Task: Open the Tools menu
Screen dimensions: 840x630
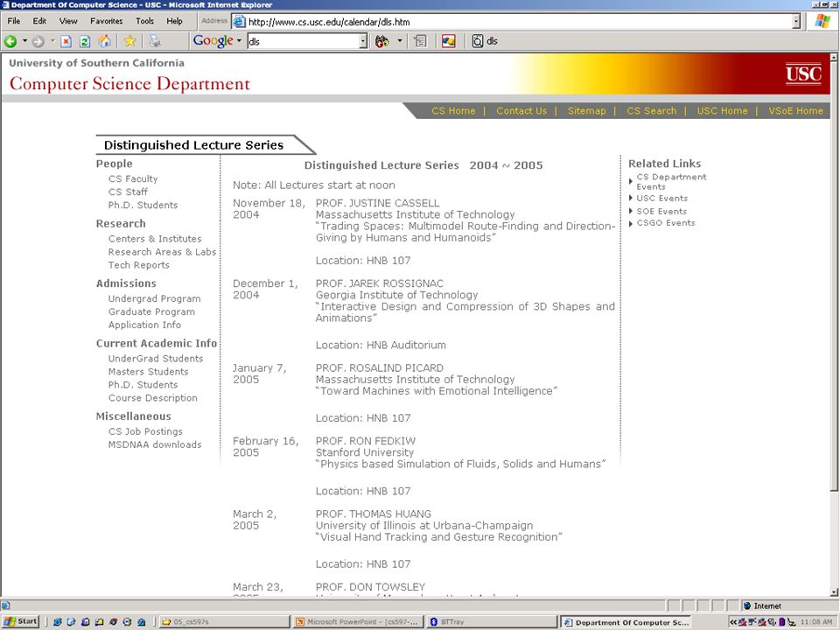Action: (144, 21)
